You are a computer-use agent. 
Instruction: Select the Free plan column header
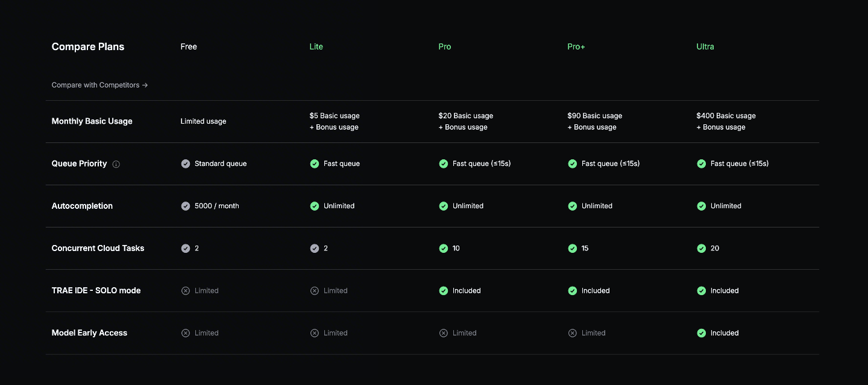(x=189, y=46)
